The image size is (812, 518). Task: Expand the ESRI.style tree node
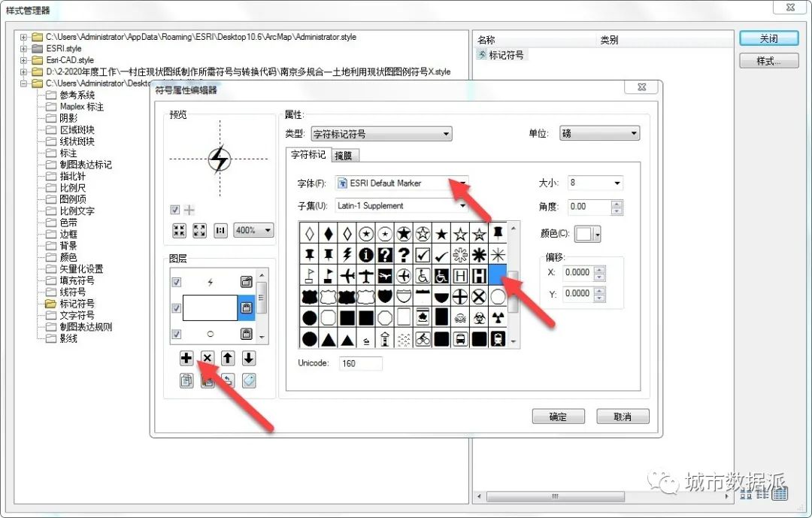click(x=24, y=49)
